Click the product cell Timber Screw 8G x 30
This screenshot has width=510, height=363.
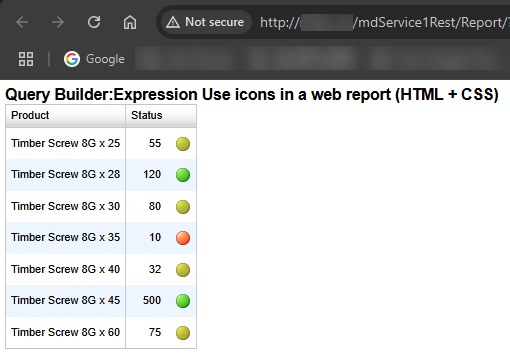[x=65, y=206]
